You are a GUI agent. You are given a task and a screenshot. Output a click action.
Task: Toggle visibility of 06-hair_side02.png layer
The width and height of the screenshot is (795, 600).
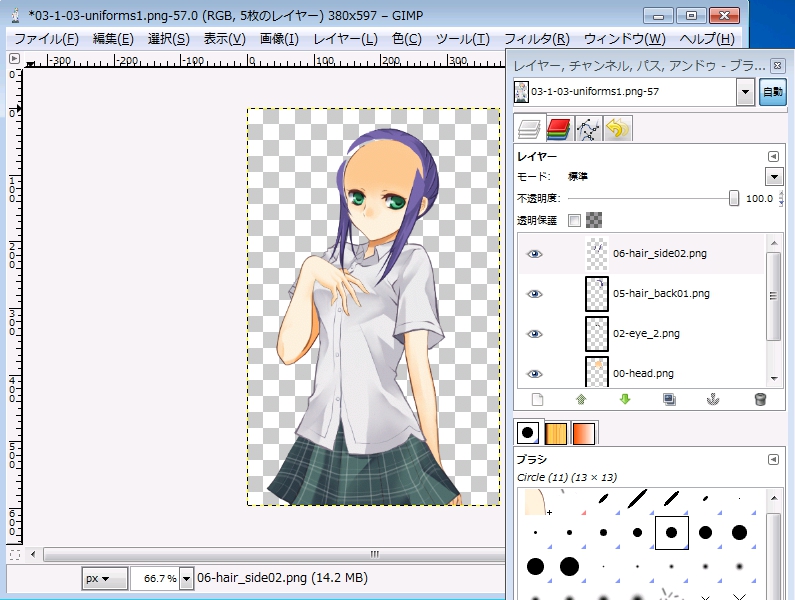(x=534, y=254)
